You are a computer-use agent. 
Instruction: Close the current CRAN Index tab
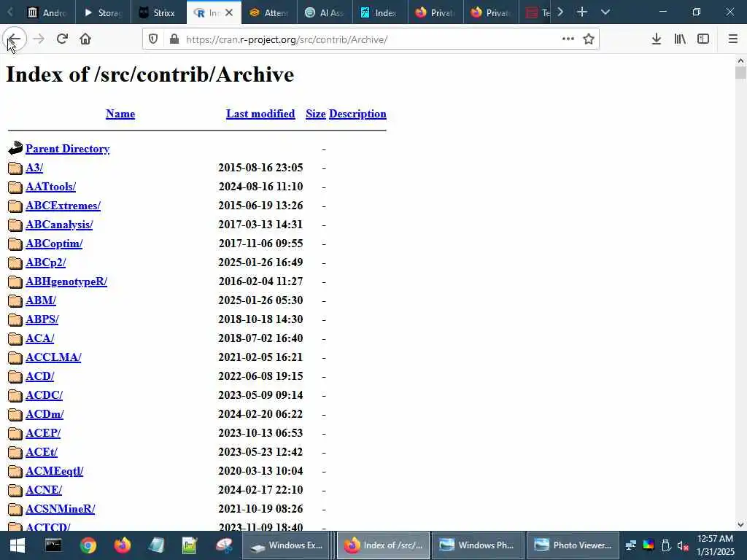(229, 12)
